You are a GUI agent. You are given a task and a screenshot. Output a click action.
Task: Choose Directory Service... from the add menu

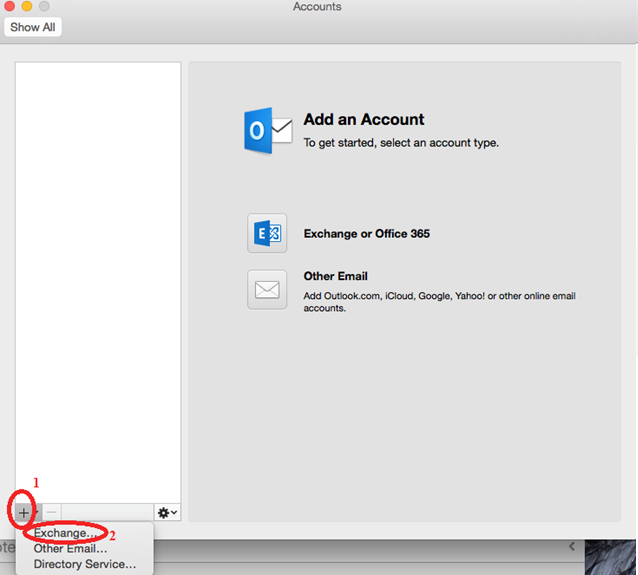[85, 564]
